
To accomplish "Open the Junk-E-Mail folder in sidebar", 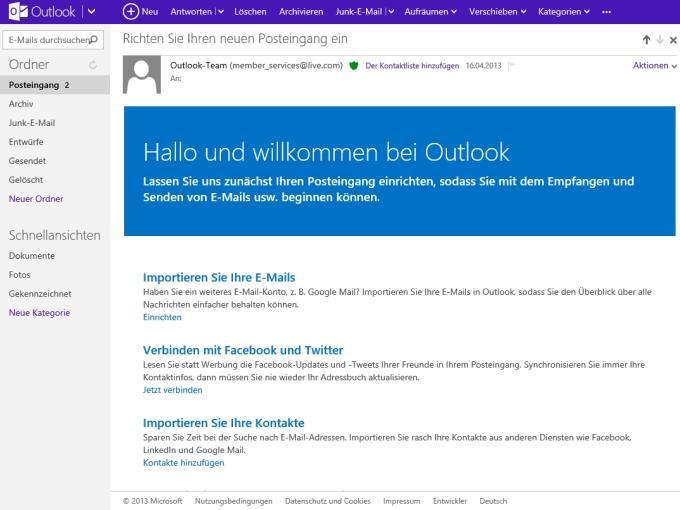I will 32,123.
